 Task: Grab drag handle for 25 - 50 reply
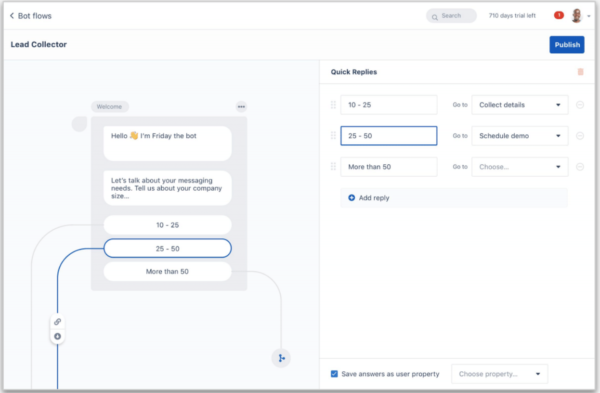[333, 135]
